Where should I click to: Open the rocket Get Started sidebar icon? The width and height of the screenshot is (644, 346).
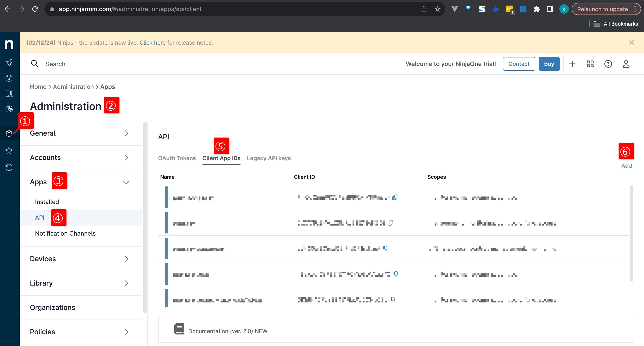point(9,62)
